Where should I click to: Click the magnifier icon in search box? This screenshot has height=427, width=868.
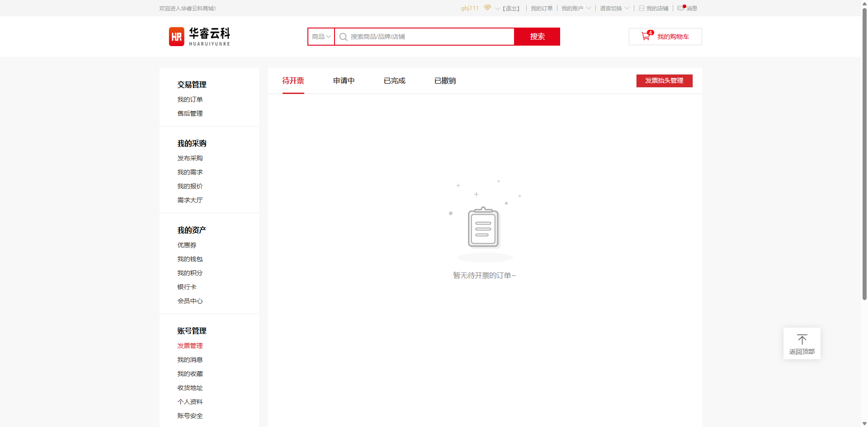(343, 37)
